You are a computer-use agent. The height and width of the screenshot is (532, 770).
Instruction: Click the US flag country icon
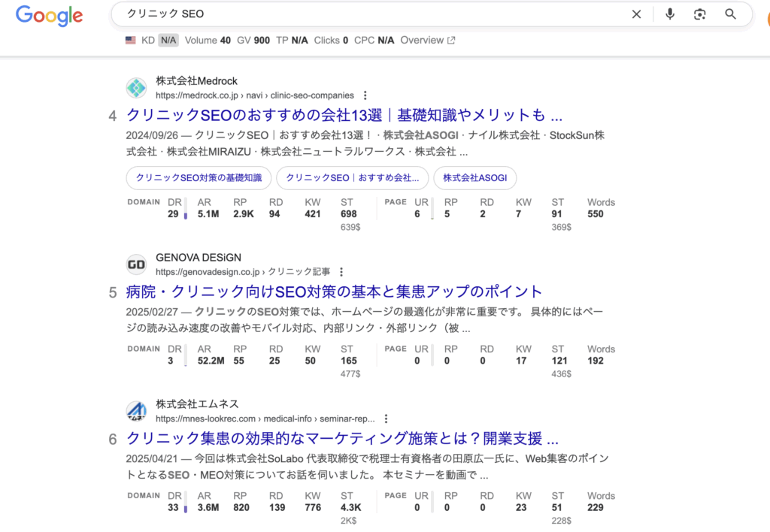coord(131,41)
